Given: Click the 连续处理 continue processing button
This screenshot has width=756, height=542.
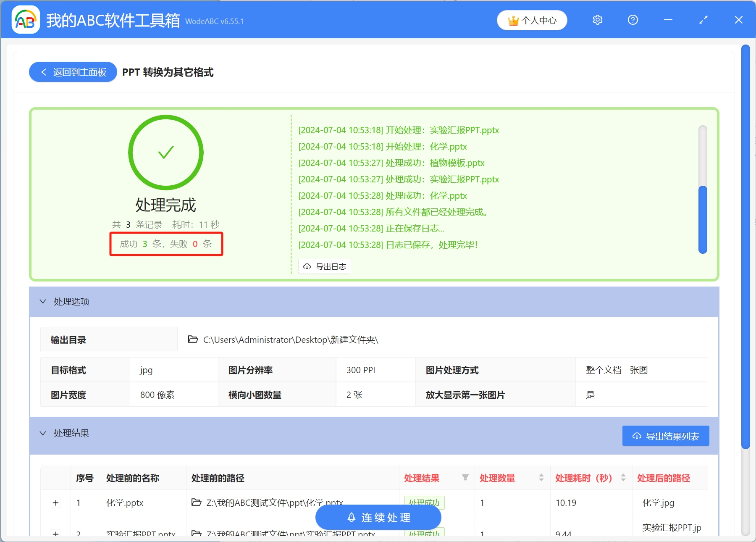Looking at the screenshot, I should point(378,517).
